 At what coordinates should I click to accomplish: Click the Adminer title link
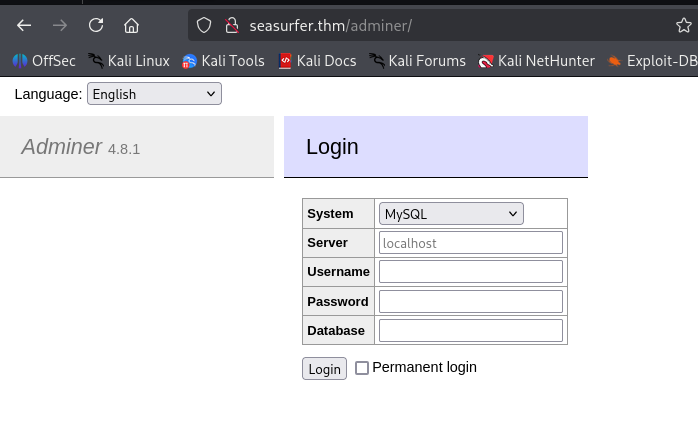coord(61,146)
